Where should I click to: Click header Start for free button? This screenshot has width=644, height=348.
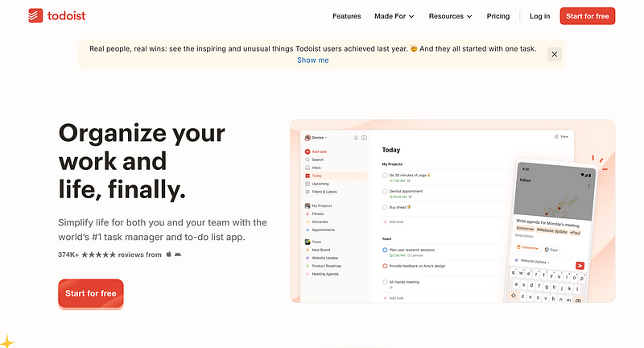pos(588,16)
